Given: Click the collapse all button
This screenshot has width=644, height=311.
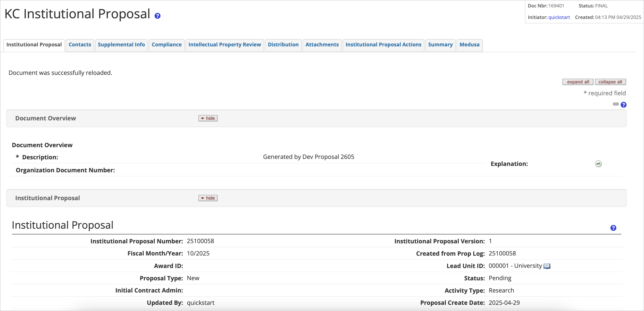Looking at the screenshot, I should [611, 82].
